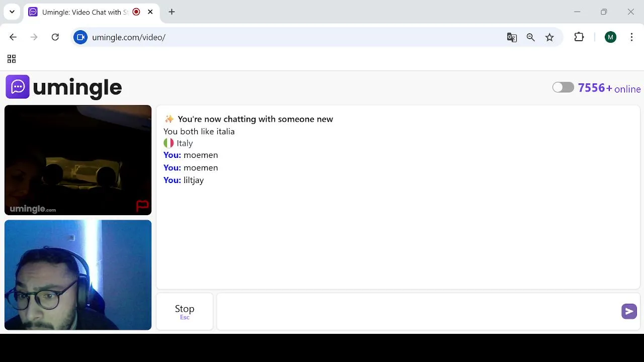Reload the umingle page
This screenshot has height=362, width=644.
click(55, 37)
